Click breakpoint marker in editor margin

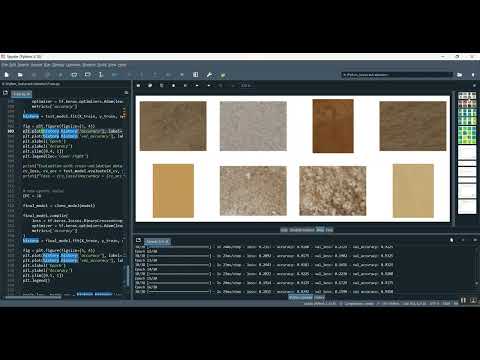coord(11,131)
